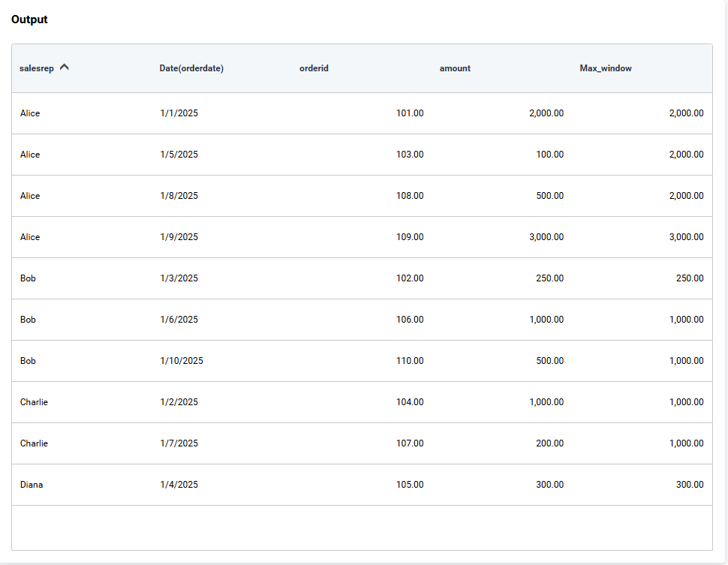Click the amount value for order 102.00
This screenshot has width=728, height=565.
(x=549, y=278)
